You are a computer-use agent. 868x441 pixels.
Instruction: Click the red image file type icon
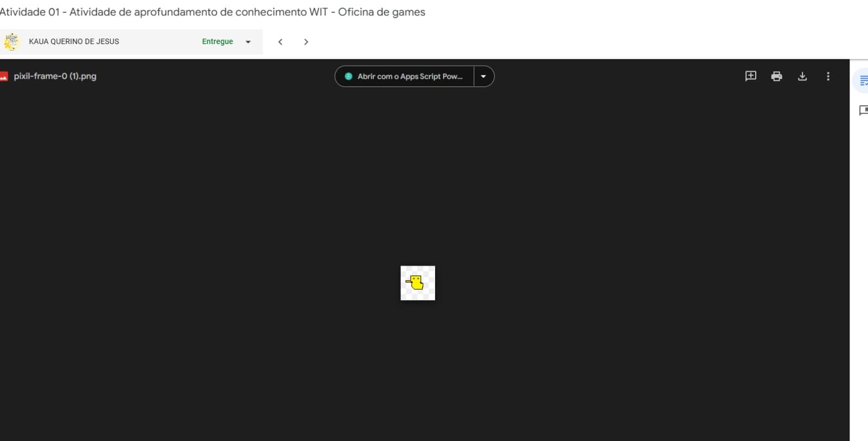point(4,77)
